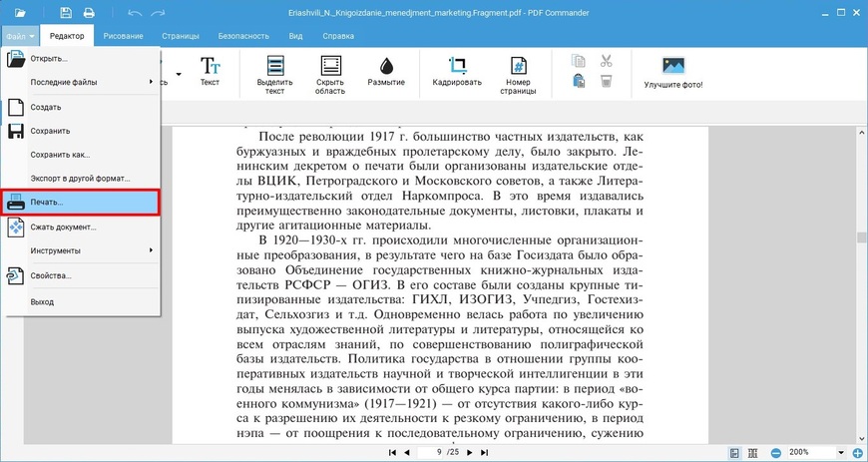Switch to the Вид tab
The height and width of the screenshot is (462, 868).
pos(295,36)
